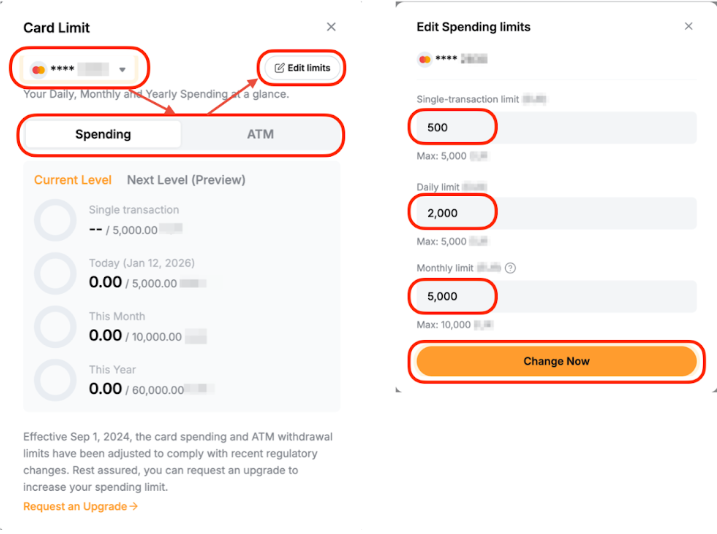Screen dimensions: 717x534
Task: Open the Request an Upgrade link
Action: pyautogui.click(x=80, y=506)
